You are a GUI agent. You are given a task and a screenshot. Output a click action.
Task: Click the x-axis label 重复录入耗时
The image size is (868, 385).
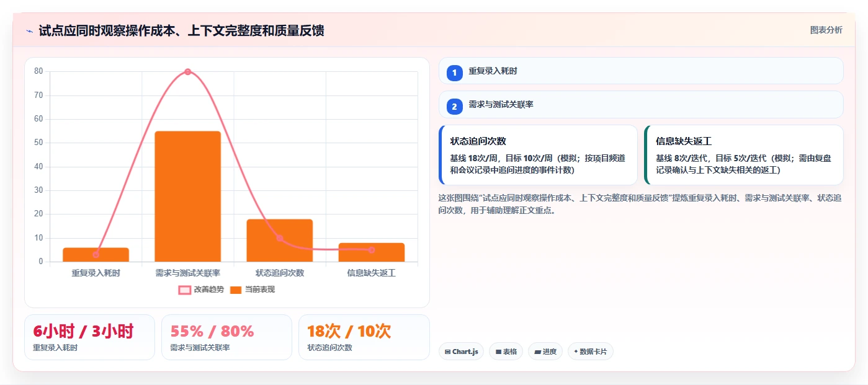click(96, 273)
